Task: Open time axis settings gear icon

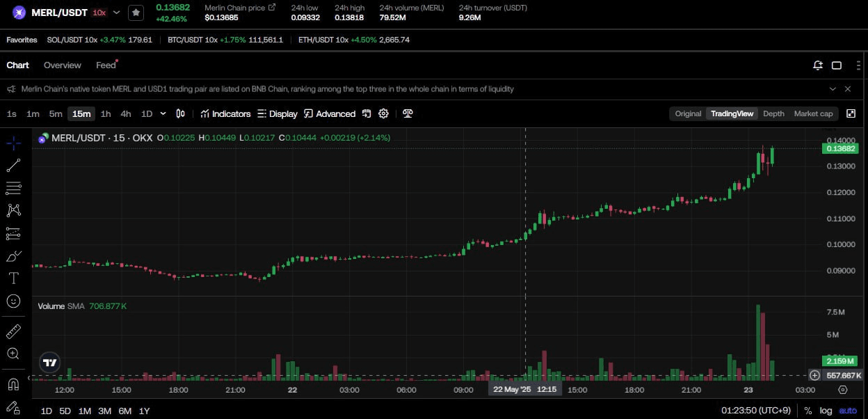Action: coord(843,390)
